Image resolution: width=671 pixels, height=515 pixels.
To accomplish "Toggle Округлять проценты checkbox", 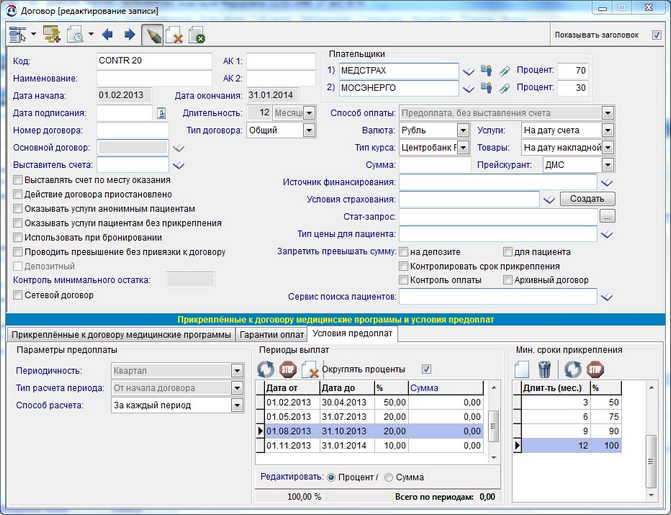I will point(426,369).
